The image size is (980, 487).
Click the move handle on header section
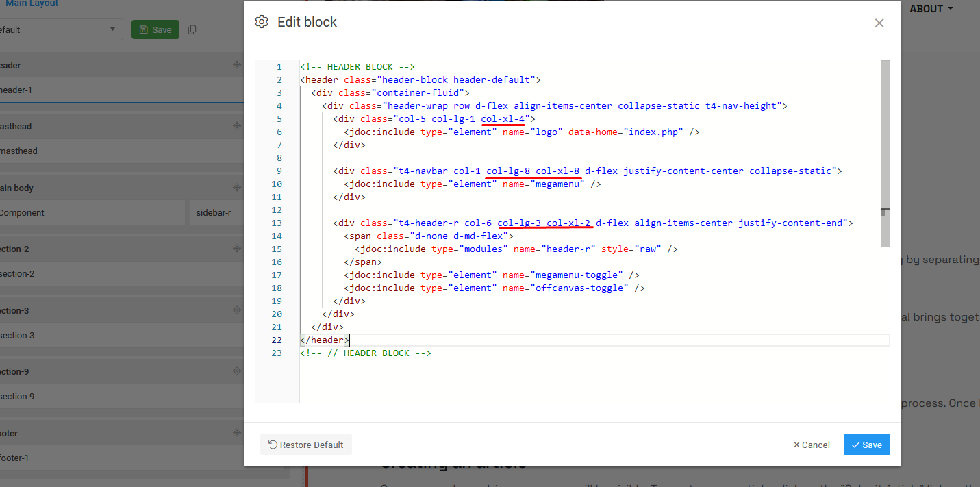coord(236,65)
